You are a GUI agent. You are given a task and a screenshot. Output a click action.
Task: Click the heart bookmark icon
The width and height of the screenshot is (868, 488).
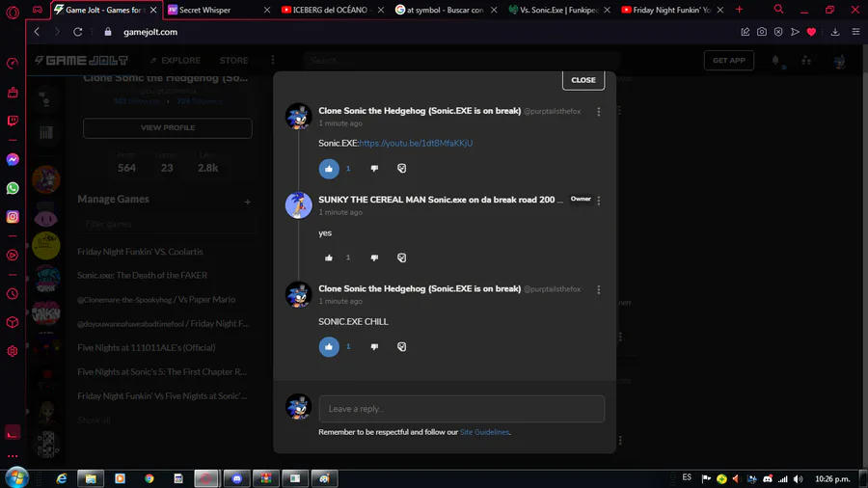coord(811,32)
